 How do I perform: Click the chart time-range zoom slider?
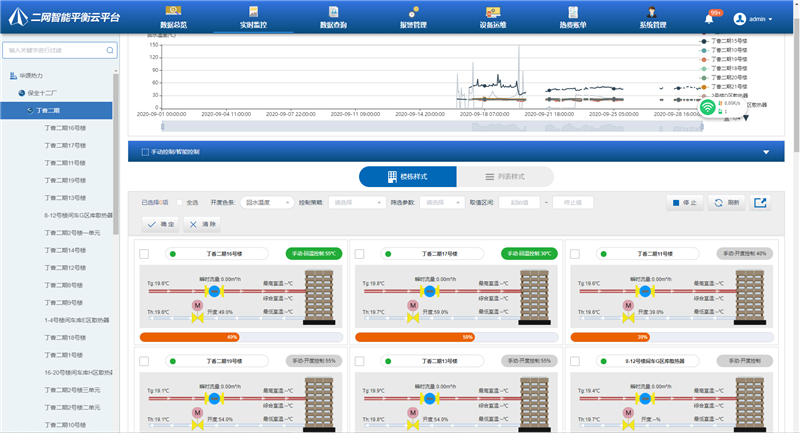point(433,126)
